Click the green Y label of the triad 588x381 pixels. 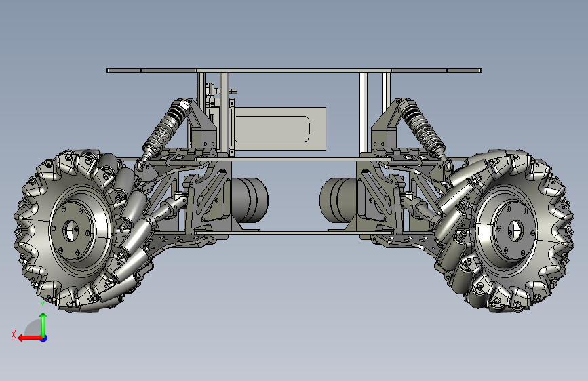[x=43, y=305]
